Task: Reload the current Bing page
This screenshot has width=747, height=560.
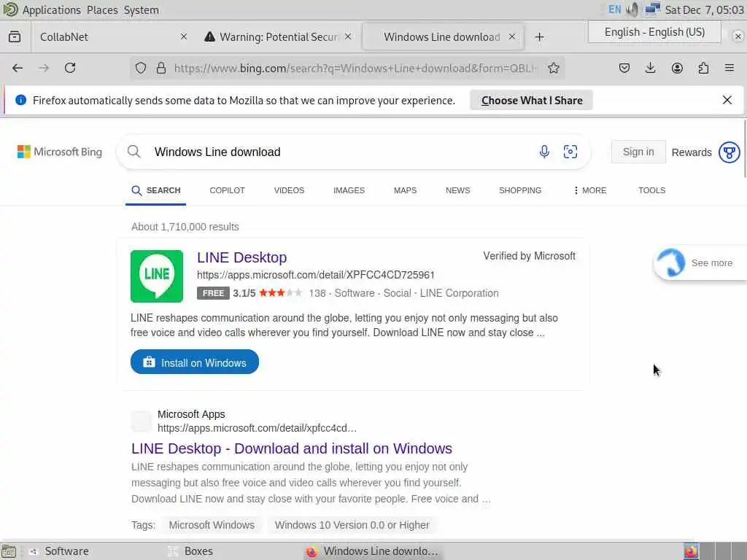Action: pos(70,68)
